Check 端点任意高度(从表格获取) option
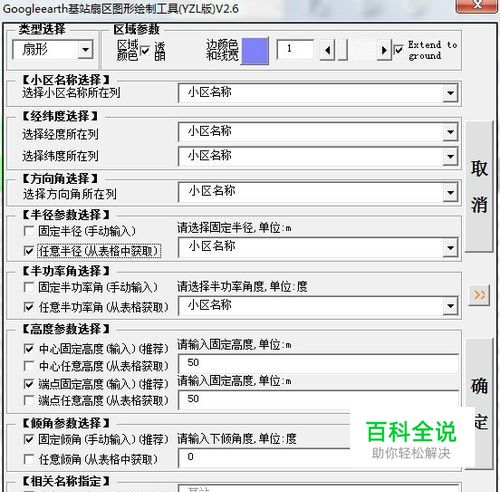This screenshot has width=500, height=492. click(29, 400)
